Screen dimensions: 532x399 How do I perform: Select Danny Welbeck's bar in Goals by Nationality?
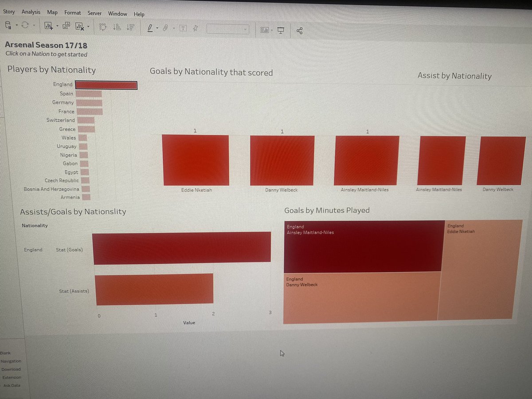click(x=282, y=160)
